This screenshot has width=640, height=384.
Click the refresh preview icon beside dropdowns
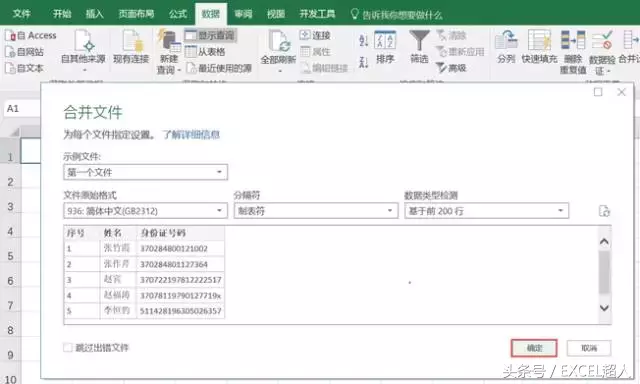point(604,211)
